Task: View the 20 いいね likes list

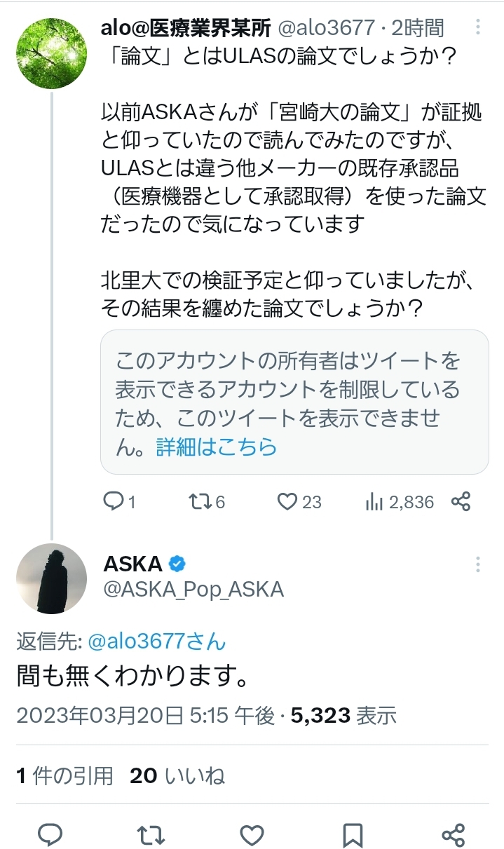Action: (x=177, y=775)
